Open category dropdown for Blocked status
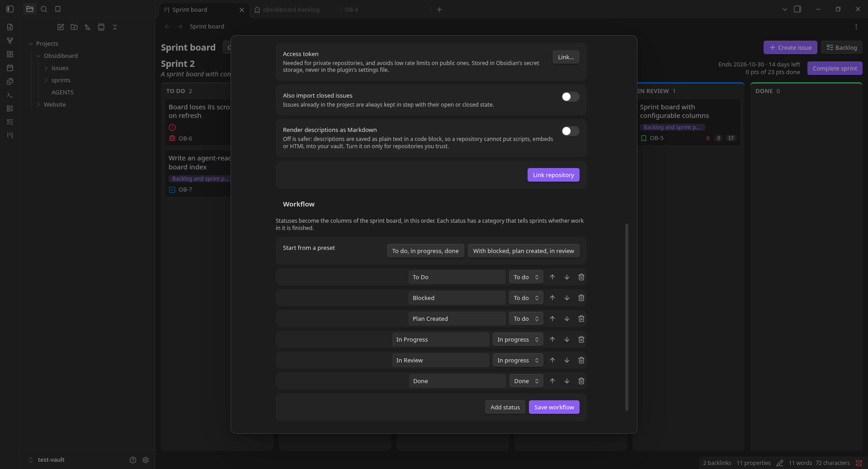Viewport: 868px width, 469px height. point(526,298)
